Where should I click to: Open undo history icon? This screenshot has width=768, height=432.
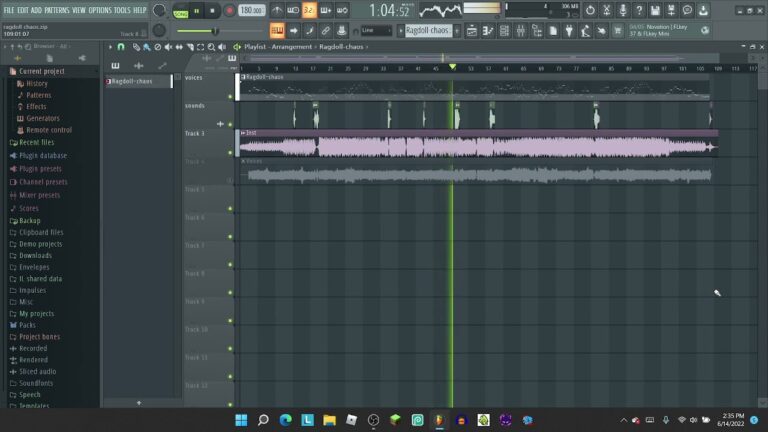point(590,10)
